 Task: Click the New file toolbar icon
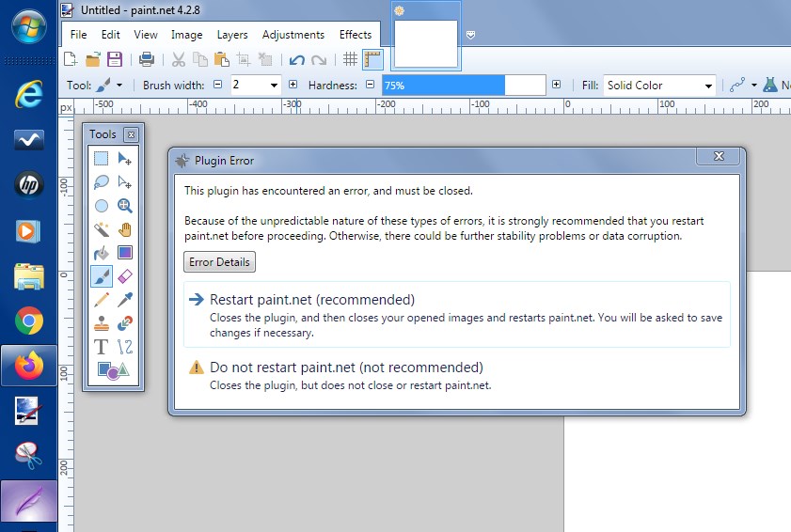pyautogui.click(x=71, y=59)
